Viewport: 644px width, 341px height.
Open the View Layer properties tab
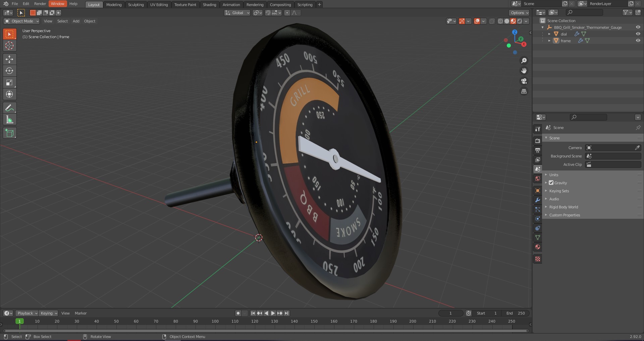(x=538, y=160)
